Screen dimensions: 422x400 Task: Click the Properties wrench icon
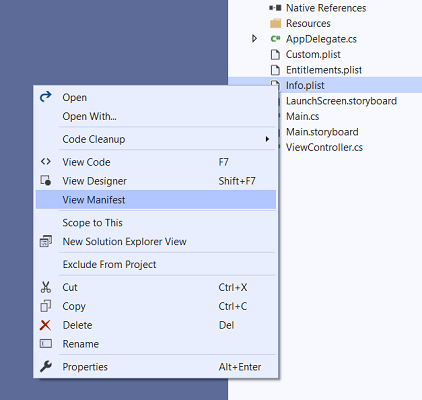pyautogui.click(x=46, y=366)
